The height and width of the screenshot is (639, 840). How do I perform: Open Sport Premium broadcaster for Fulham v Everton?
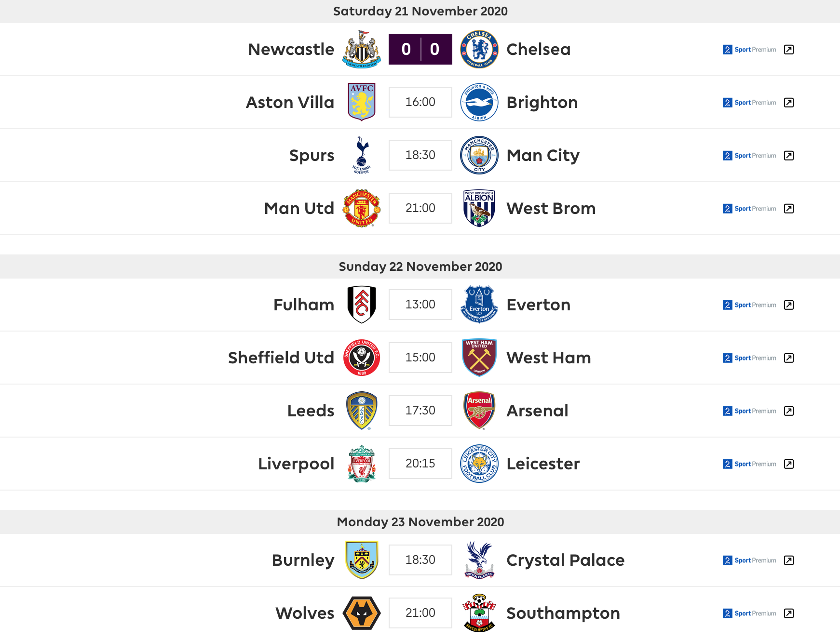[x=750, y=305]
